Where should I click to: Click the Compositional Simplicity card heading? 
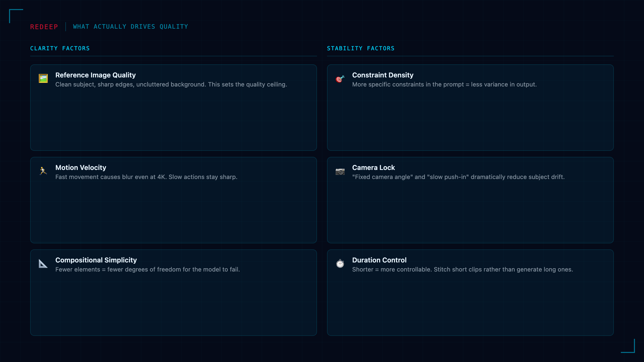[x=96, y=260]
